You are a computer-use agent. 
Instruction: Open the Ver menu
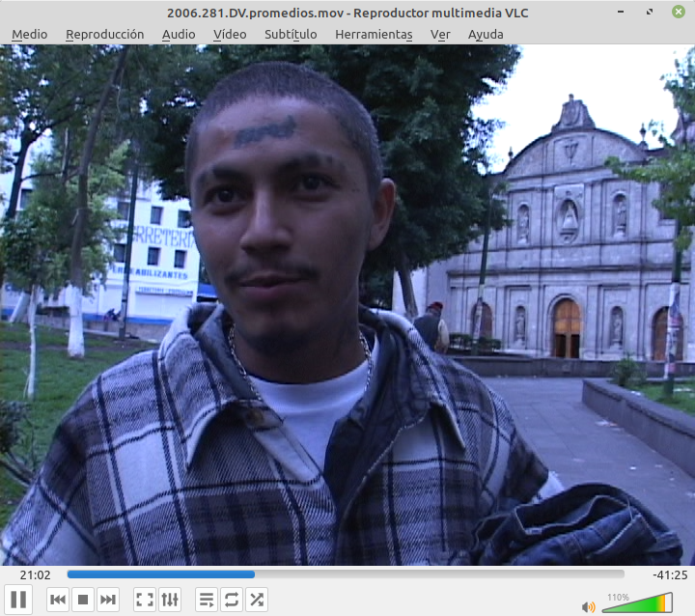click(440, 34)
